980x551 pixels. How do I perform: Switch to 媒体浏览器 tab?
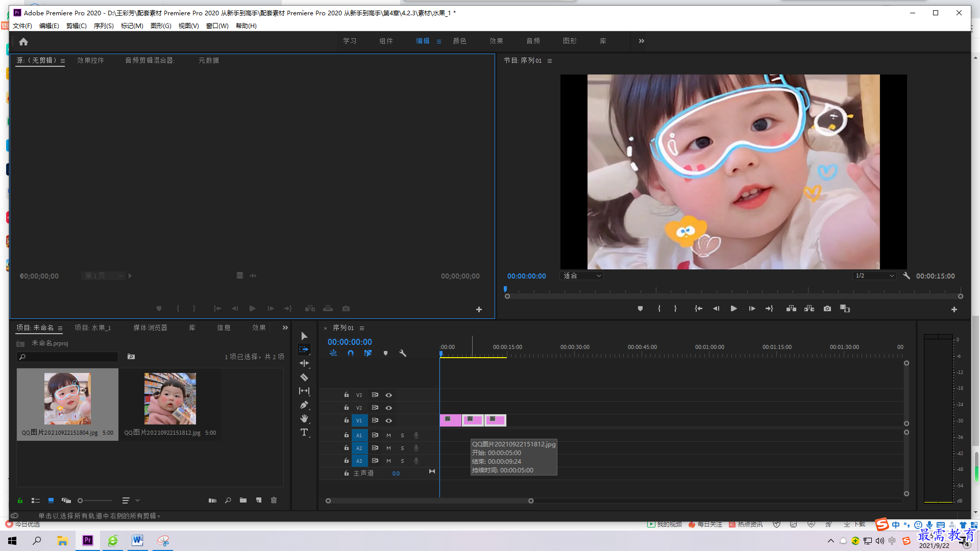[x=150, y=328]
